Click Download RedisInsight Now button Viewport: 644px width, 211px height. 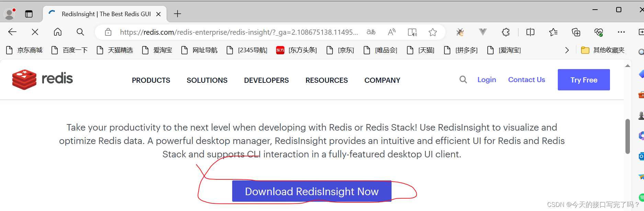pyautogui.click(x=312, y=191)
